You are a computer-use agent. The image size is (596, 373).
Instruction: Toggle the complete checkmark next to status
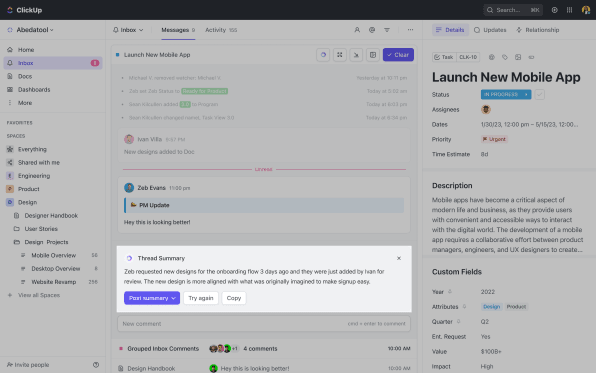tap(539, 94)
